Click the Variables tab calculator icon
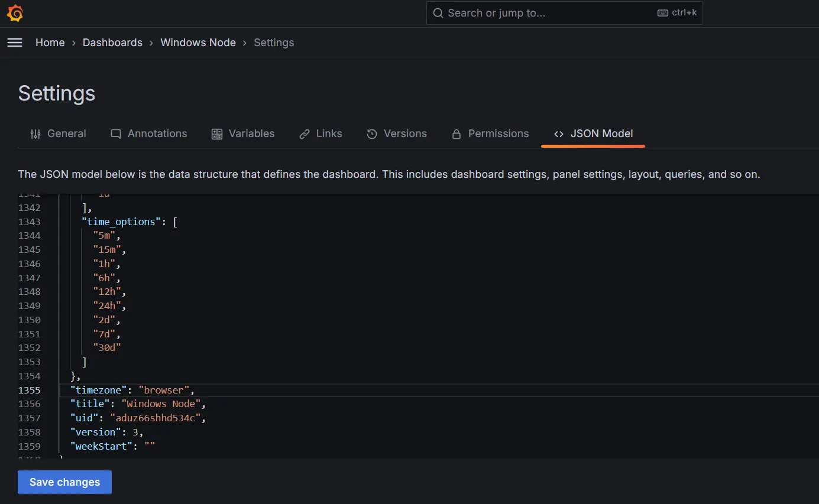 (x=217, y=134)
